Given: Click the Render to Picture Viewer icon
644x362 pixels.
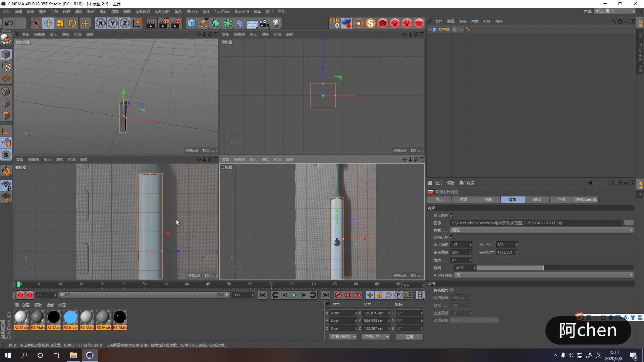Looking at the screenshot, I should (164, 23).
